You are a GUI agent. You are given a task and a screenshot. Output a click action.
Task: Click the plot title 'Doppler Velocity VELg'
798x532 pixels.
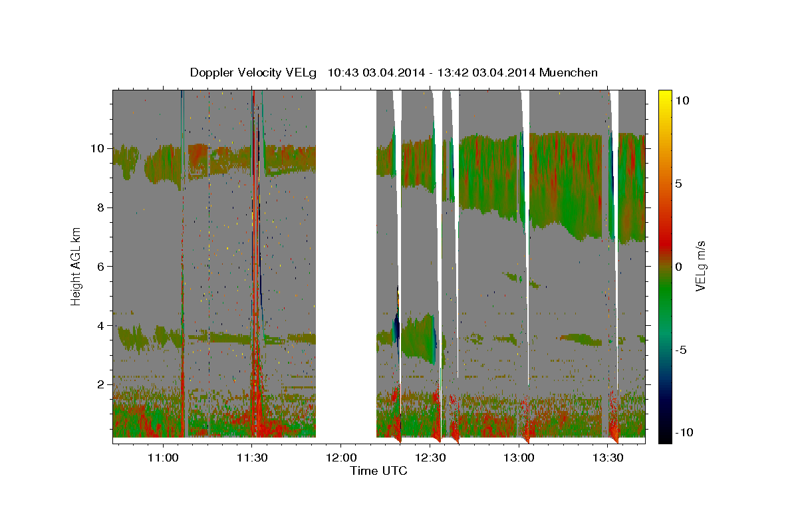[x=253, y=72]
